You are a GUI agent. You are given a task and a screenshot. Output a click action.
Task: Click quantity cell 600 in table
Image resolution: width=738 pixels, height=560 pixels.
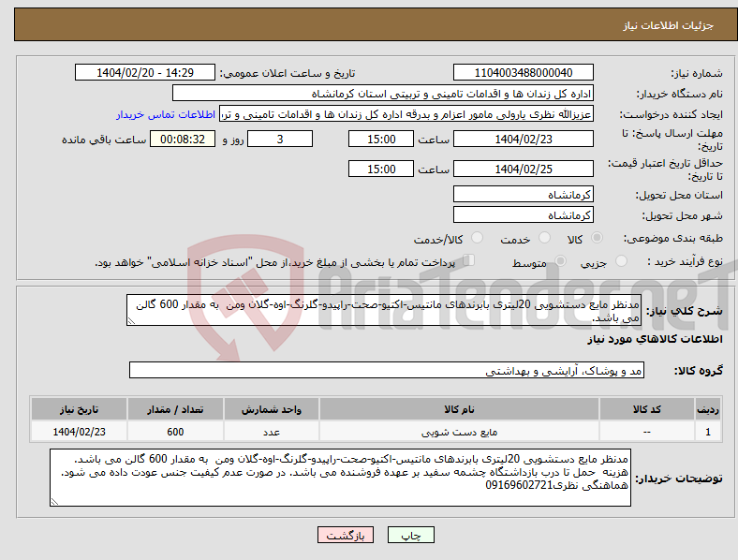(175, 432)
